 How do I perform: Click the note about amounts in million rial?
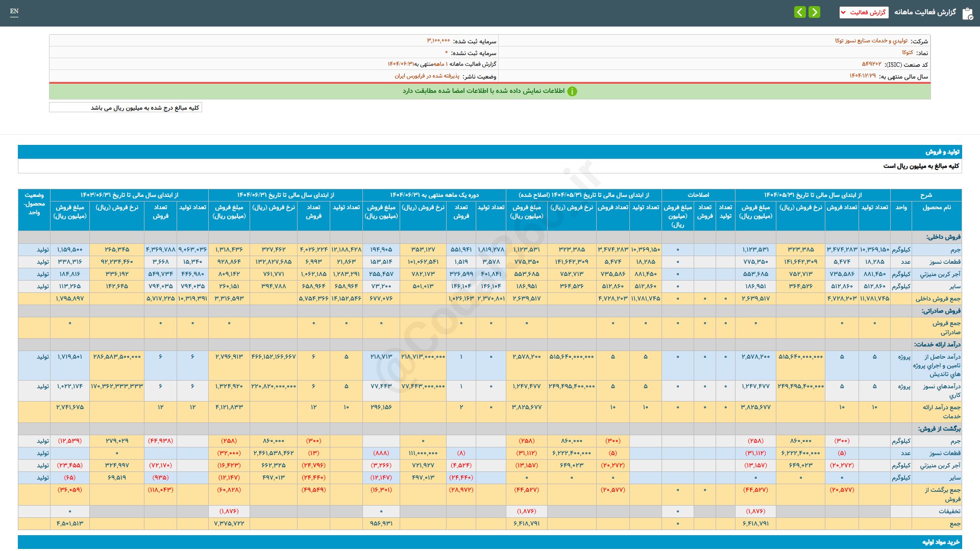pyautogui.click(x=145, y=108)
